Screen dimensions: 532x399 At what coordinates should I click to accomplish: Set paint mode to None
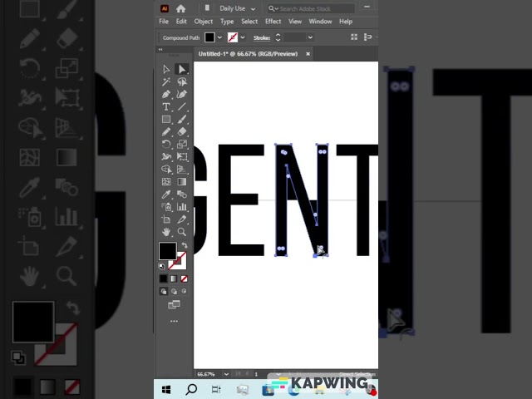184,278
